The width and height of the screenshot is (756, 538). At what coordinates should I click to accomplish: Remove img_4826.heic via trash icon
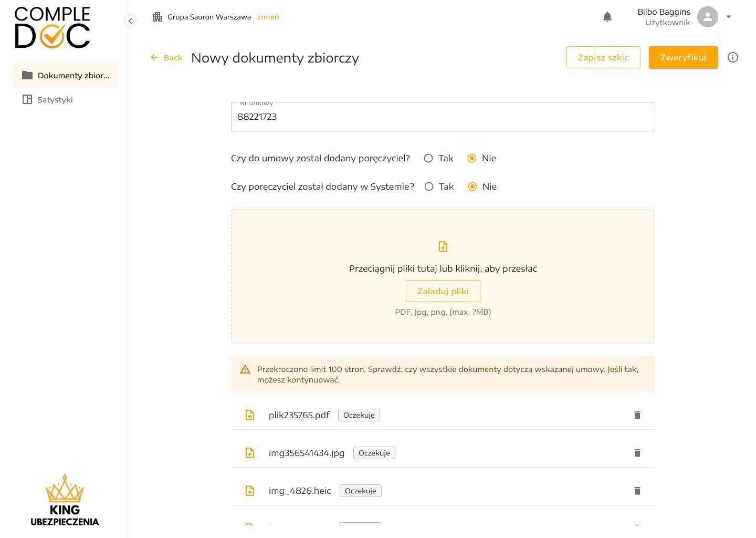coord(637,491)
